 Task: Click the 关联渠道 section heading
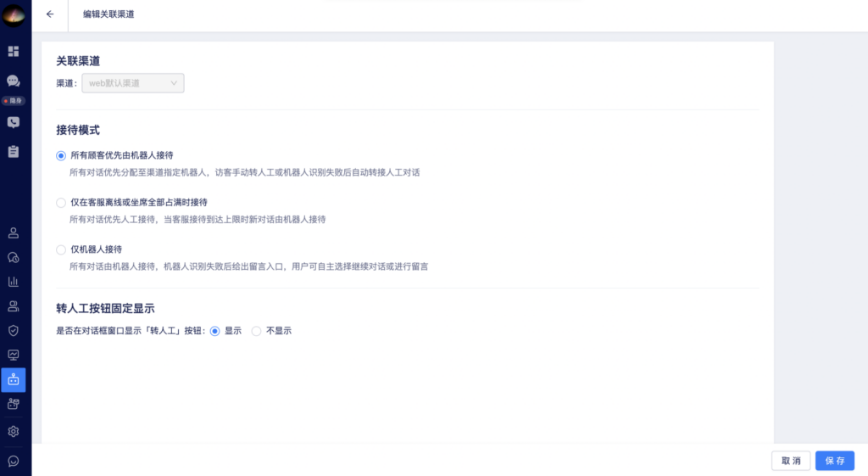point(78,61)
